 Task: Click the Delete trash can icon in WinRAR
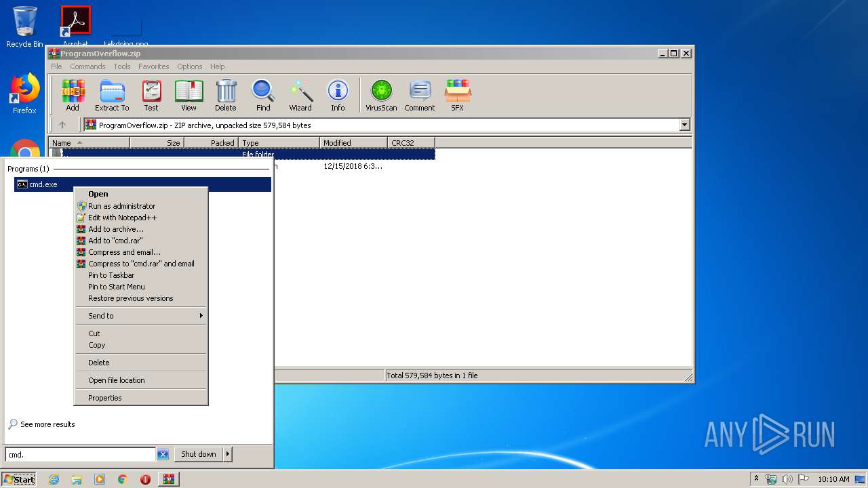coord(226,96)
